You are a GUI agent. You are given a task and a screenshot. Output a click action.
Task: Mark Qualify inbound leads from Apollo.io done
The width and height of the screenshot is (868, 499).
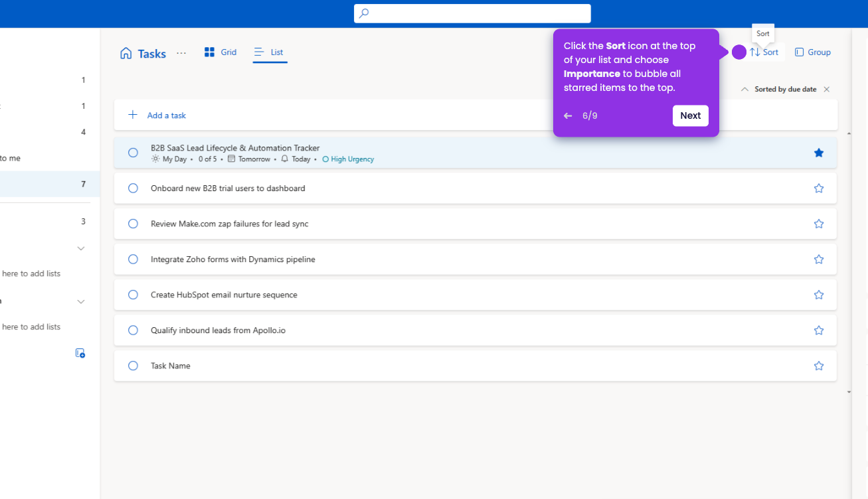pos(133,330)
